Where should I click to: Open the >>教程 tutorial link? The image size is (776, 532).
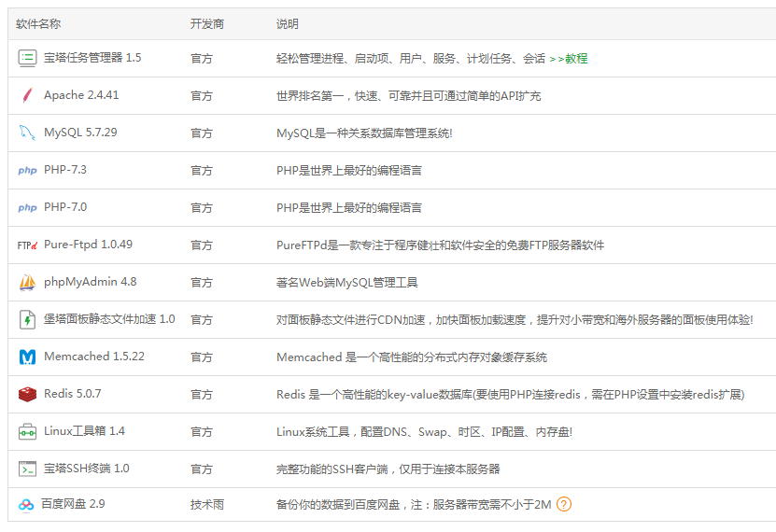tap(568, 59)
